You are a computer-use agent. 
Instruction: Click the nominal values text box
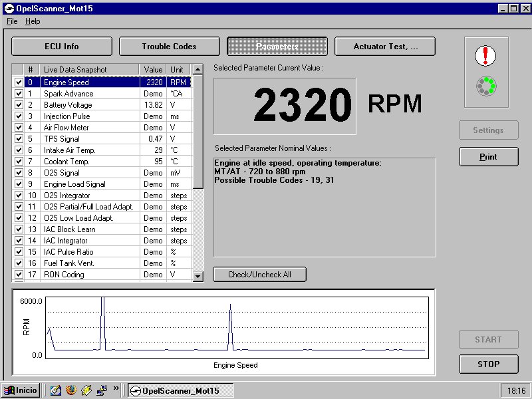[325, 207]
